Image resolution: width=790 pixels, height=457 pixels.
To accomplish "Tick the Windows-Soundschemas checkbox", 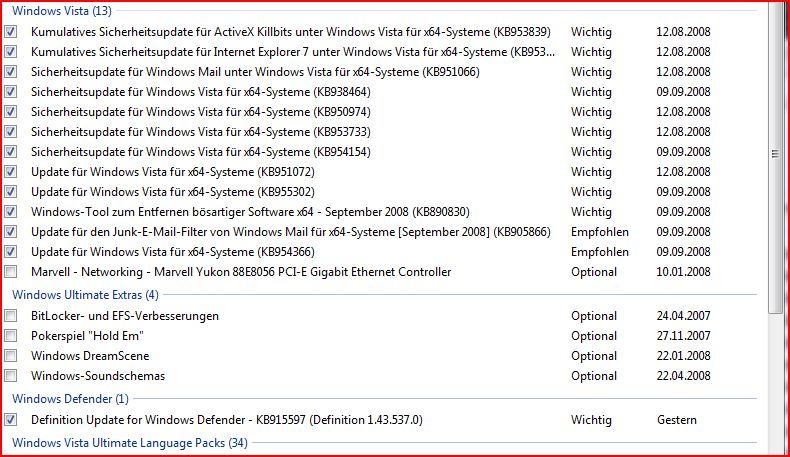I will [11, 376].
